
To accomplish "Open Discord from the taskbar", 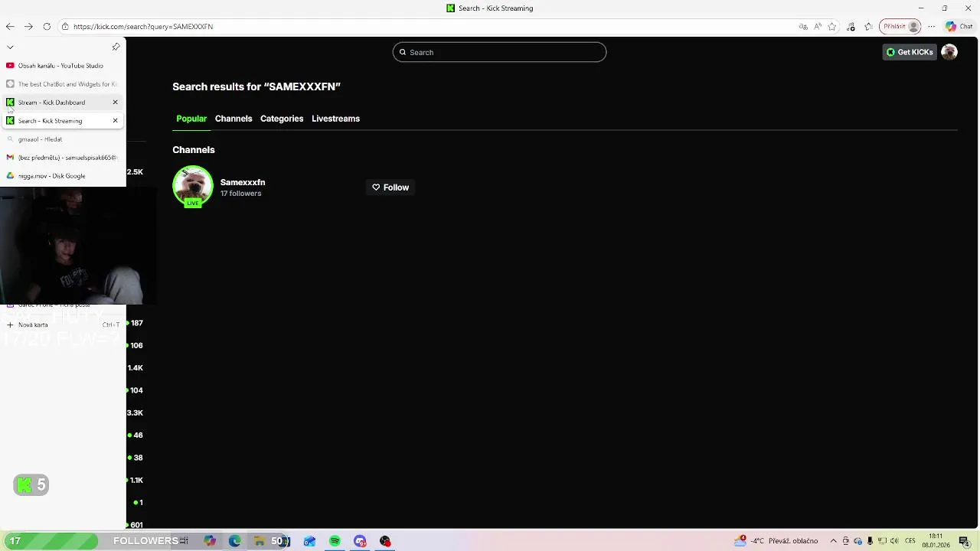I will coord(360,541).
